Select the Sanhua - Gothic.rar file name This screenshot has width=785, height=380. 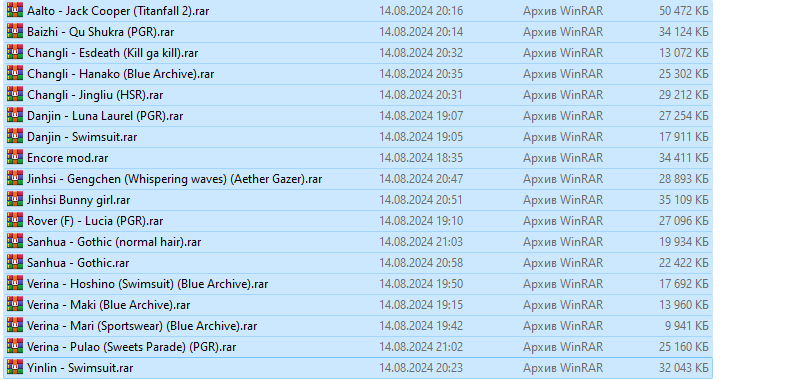78,263
